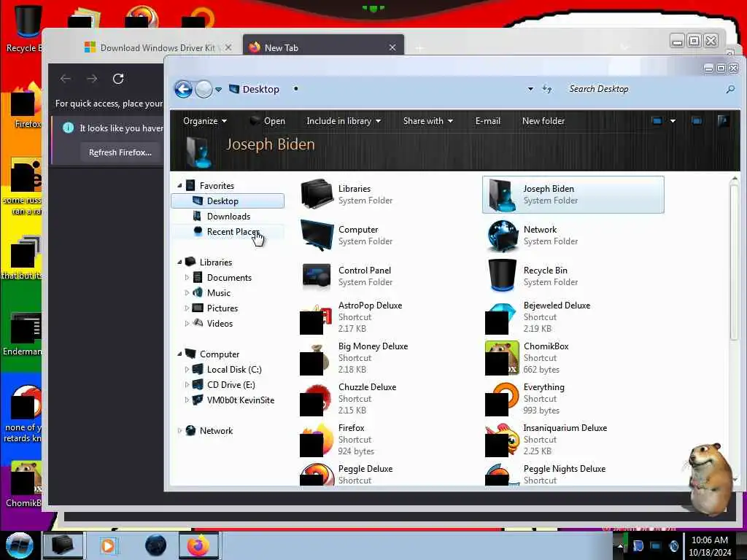Image resolution: width=747 pixels, height=560 pixels.
Task: Select Computer system folder icon
Action: pos(317,235)
